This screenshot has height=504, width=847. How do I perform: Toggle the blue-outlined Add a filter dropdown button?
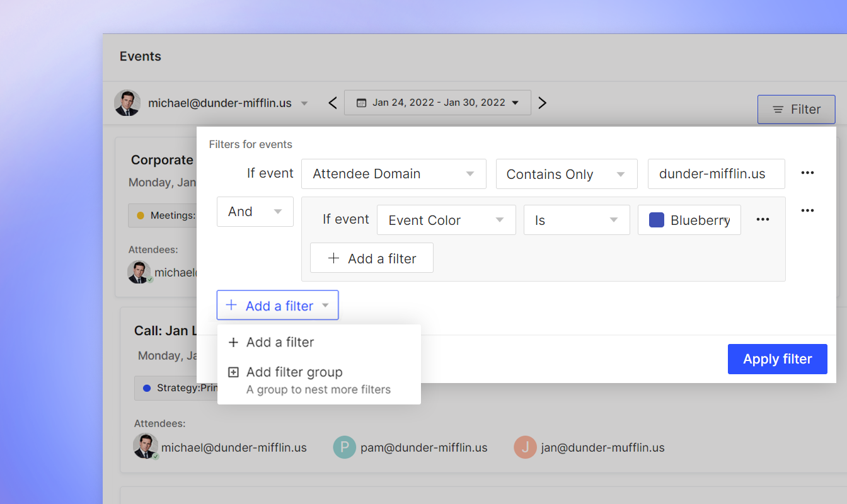point(277,305)
